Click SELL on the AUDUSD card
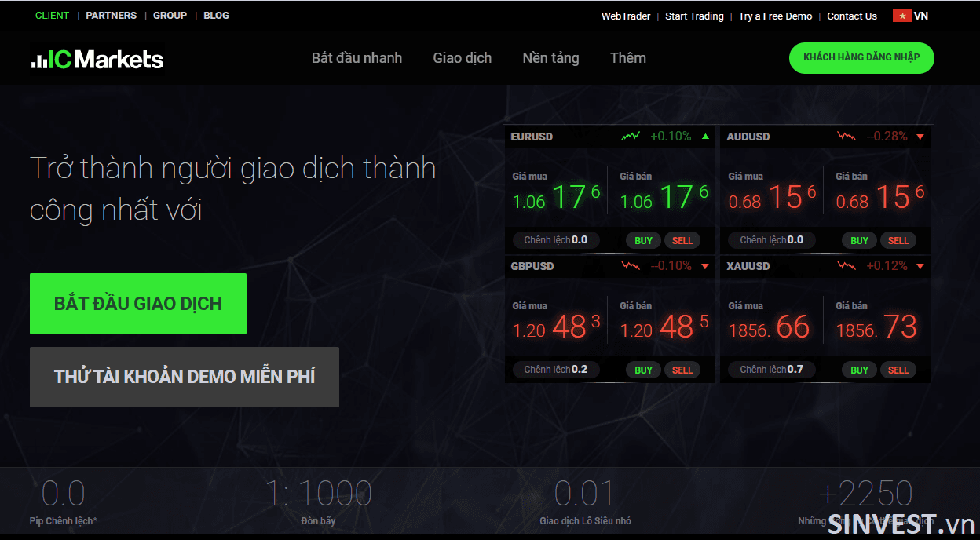Screen dimensions: 980x540 tap(898, 240)
